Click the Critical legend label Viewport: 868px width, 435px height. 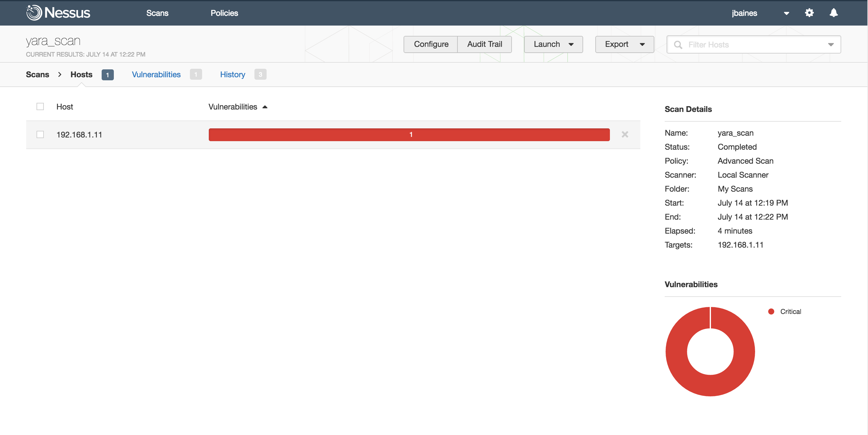790,312
